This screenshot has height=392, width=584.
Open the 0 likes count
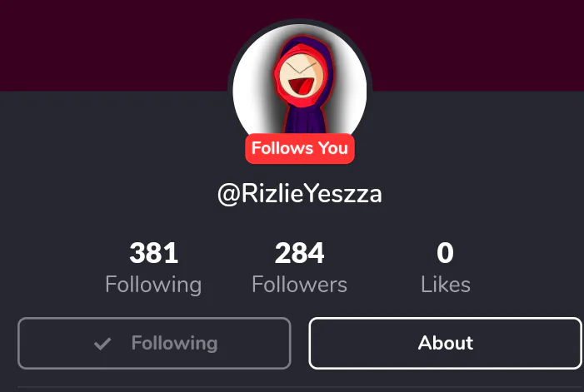(x=446, y=253)
